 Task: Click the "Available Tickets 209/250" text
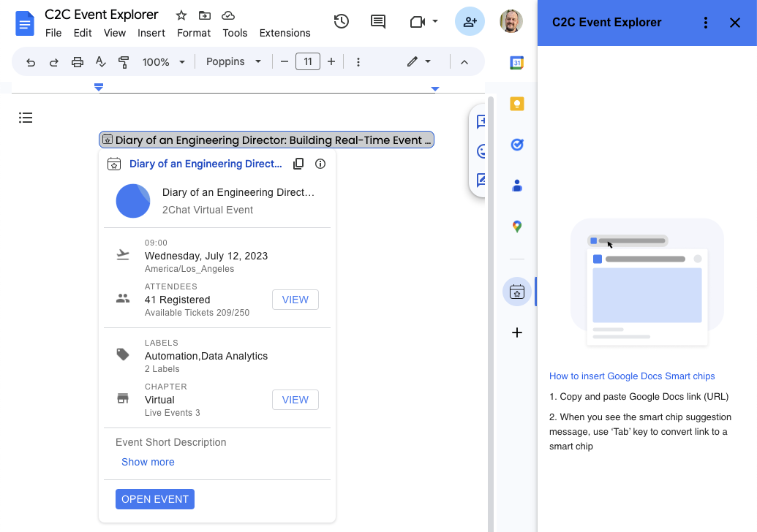click(197, 313)
